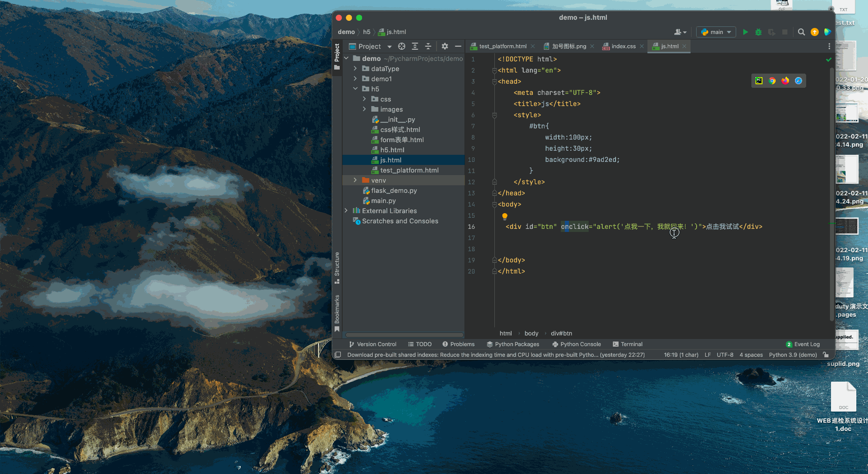Open page in Chrome browser icon

click(x=772, y=81)
